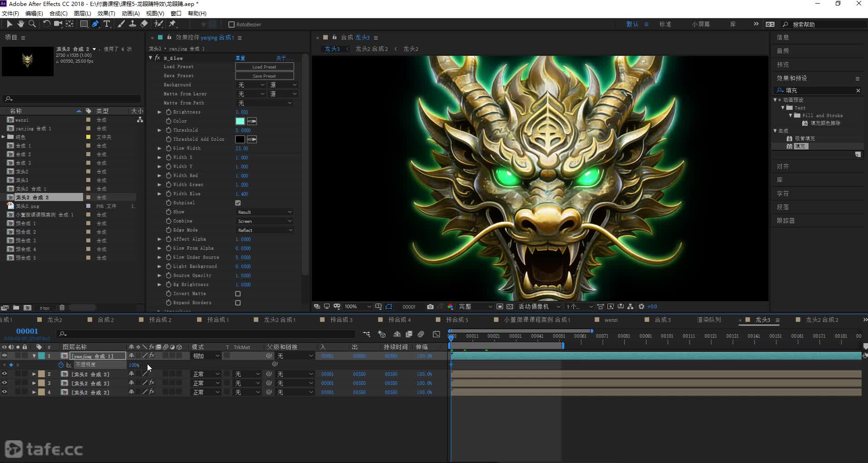
Task: Select the Hand tool
Action: (21, 24)
